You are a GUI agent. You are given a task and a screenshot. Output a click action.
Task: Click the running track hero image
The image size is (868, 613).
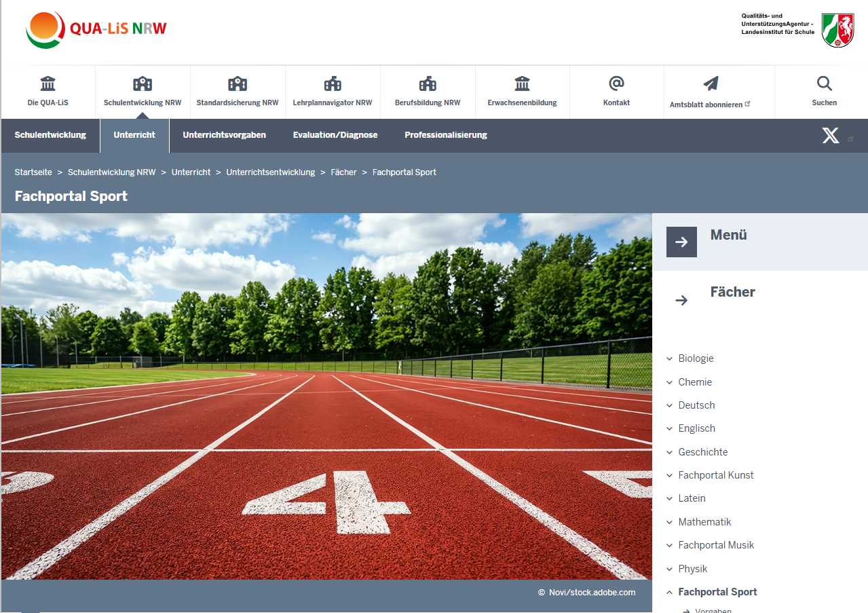point(326,396)
